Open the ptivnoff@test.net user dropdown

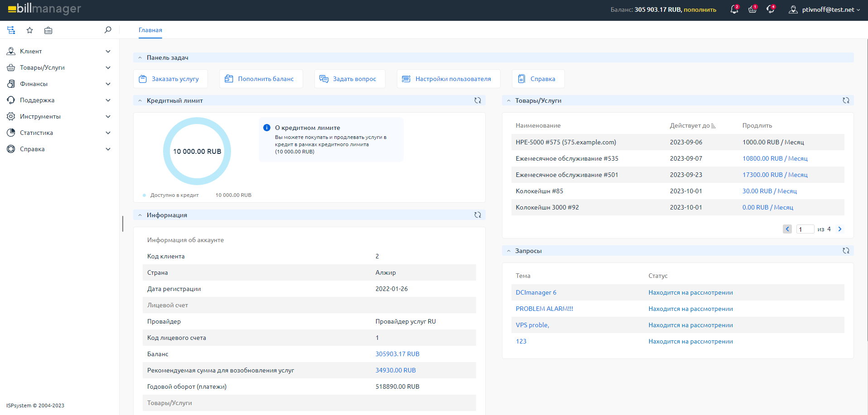tap(824, 10)
